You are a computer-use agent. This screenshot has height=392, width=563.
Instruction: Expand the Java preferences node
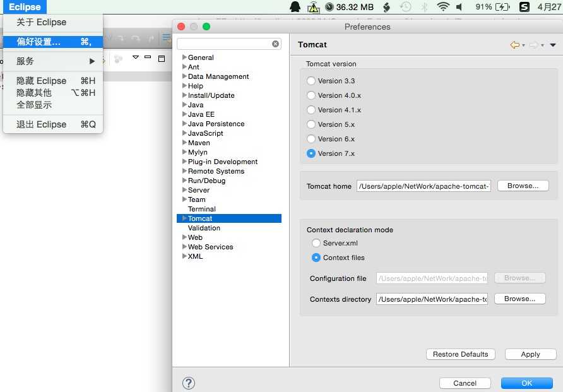click(x=184, y=105)
